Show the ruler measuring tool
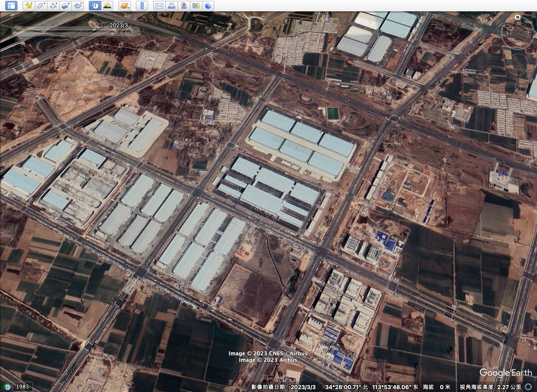537x392 pixels. click(x=142, y=6)
